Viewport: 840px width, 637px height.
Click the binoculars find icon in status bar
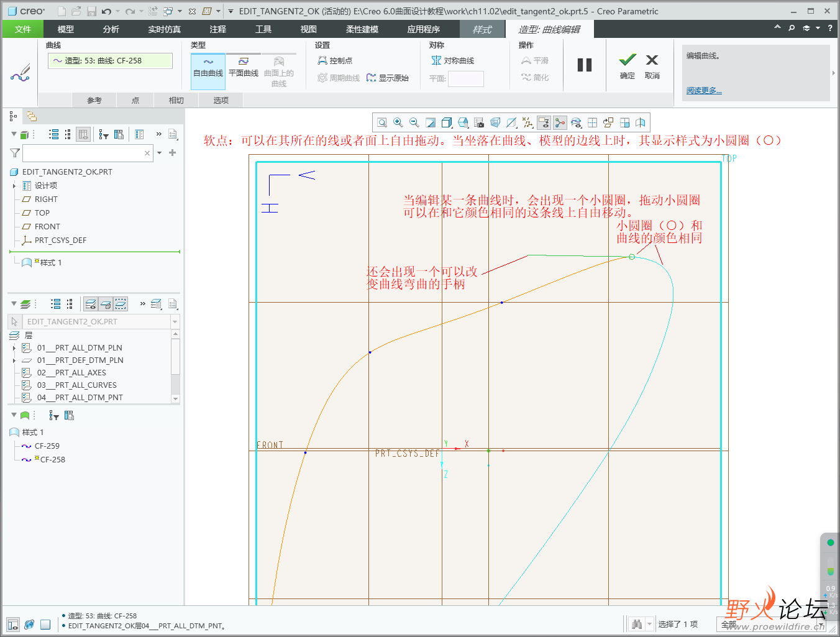636,624
